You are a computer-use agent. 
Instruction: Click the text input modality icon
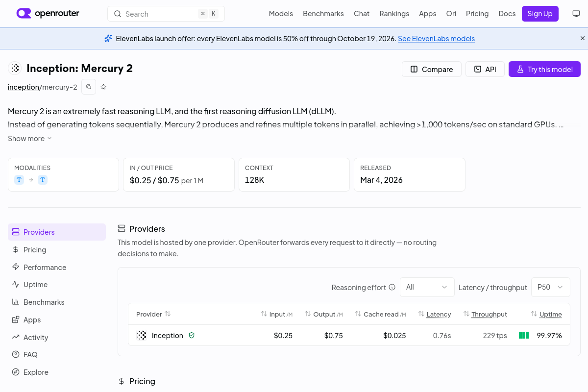pyautogui.click(x=19, y=180)
